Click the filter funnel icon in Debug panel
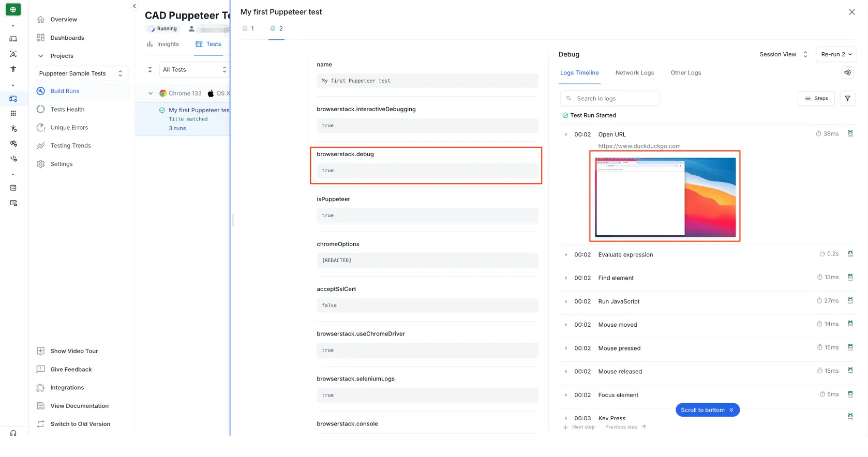Viewport: 868px width, 457px height. 847,98
